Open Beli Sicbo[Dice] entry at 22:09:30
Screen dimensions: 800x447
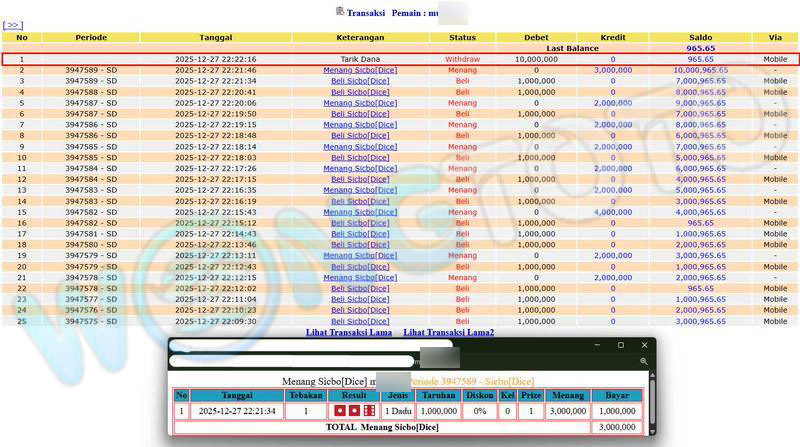360,322
